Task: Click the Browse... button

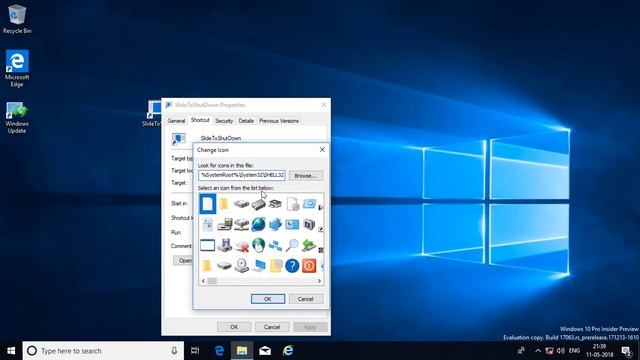Action: [x=306, y=176]
